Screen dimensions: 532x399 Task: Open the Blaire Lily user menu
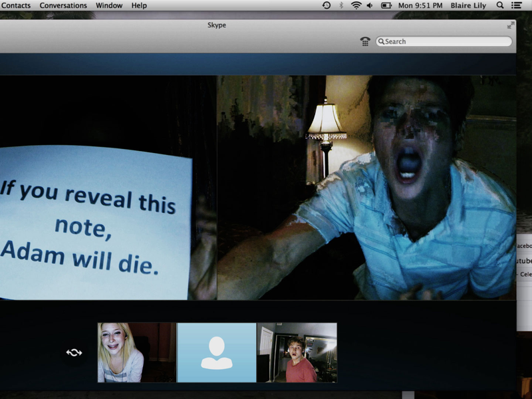468,5
